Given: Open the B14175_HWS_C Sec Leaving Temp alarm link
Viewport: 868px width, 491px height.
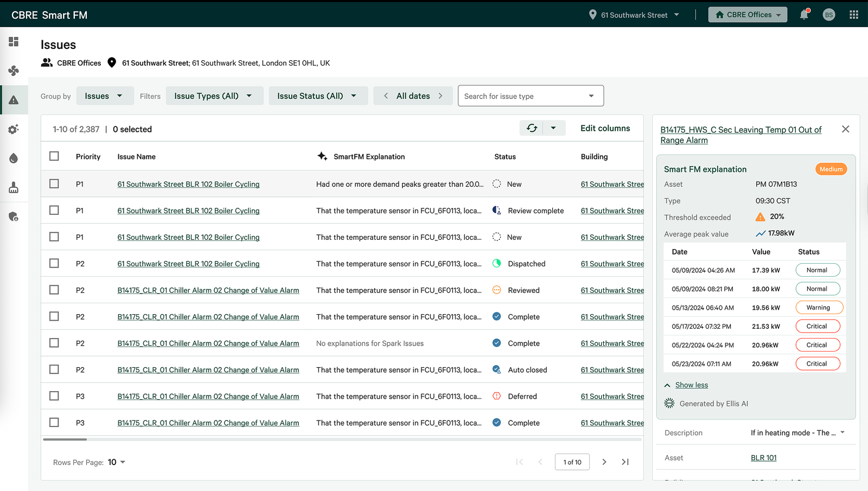Looking at the screenshot, I should [x=741, y=135].
